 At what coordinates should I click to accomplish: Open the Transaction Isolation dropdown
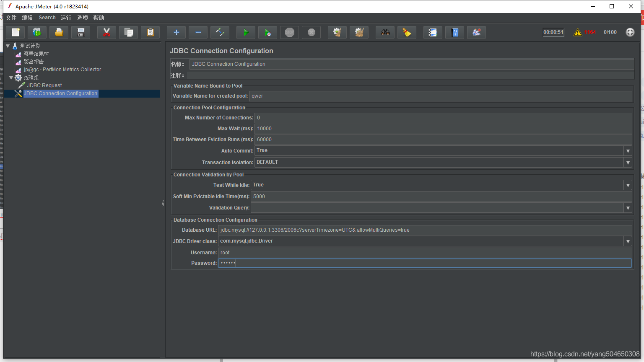click(628, 163)
